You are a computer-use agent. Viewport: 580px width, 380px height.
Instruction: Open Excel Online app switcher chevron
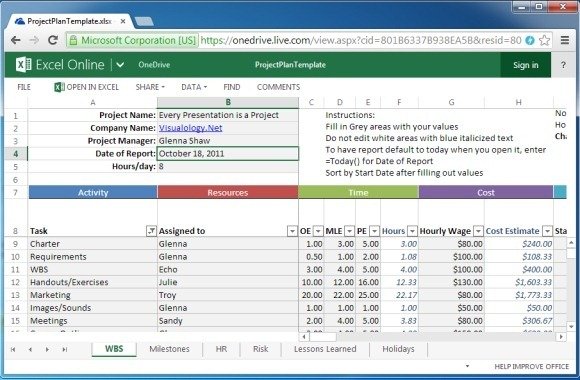pyautogui.click(x=120, y=65)
